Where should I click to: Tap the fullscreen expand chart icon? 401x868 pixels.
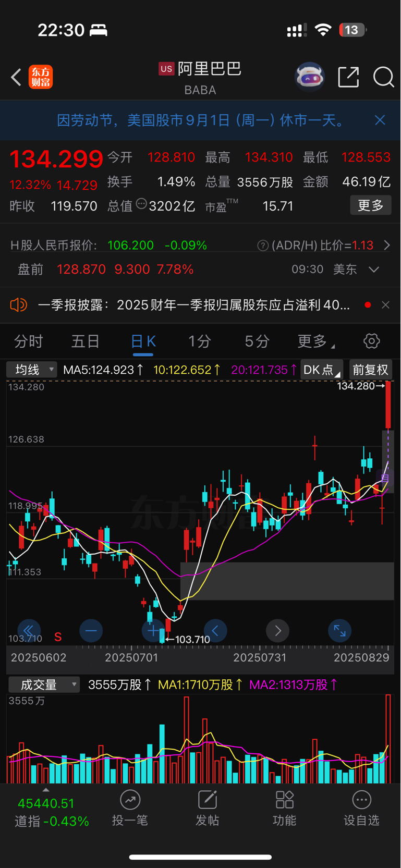click(x=339, y=631)
